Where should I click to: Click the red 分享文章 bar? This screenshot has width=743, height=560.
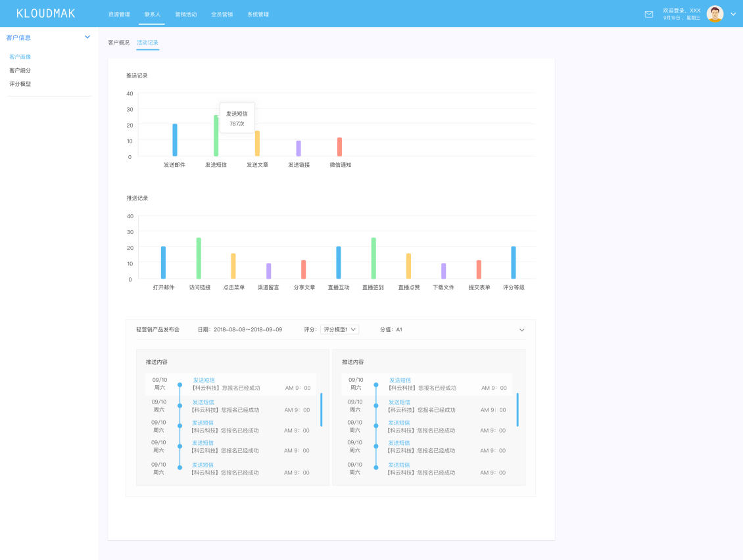(x=304, y=269)
